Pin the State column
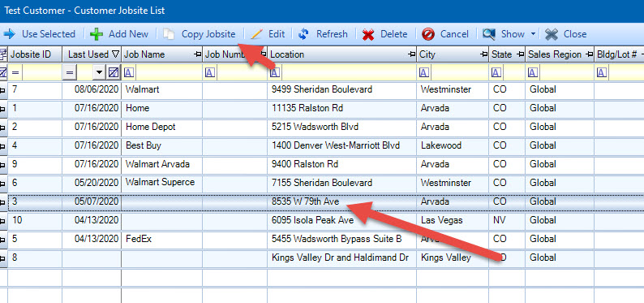The height and width of the screenshot is (303, 644). pyautogui.click(x=520, y=54)
